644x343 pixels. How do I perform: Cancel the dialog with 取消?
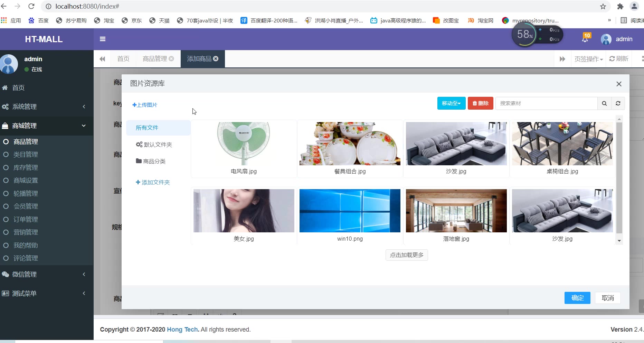pyautogui.click(x=608, y=298)
